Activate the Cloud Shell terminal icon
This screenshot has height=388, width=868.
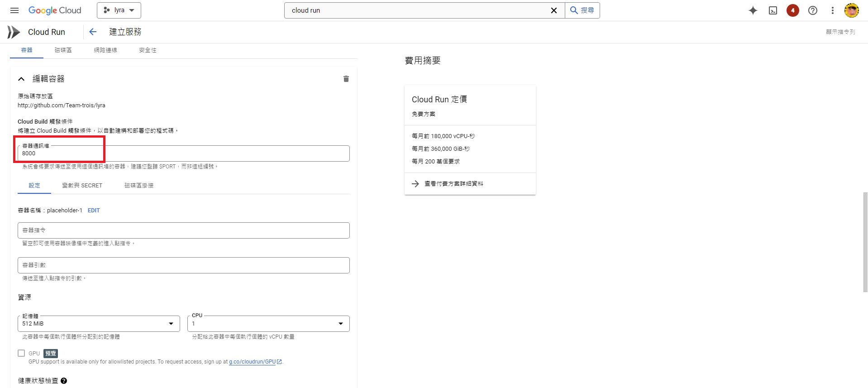tap(773, 10)
